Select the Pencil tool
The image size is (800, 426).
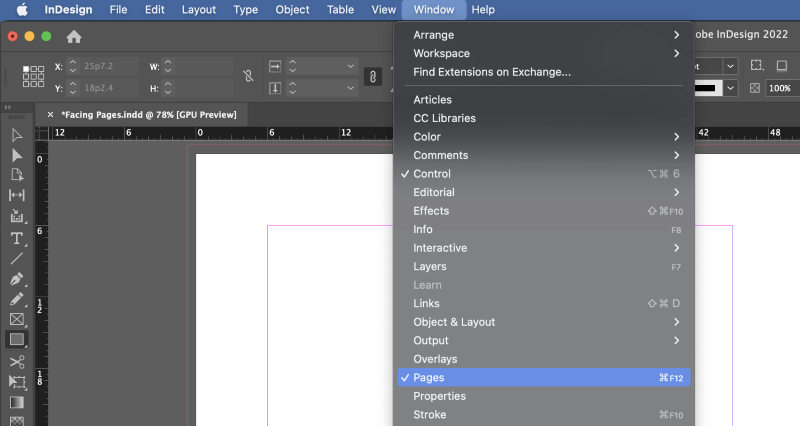(x=16, y=299)
